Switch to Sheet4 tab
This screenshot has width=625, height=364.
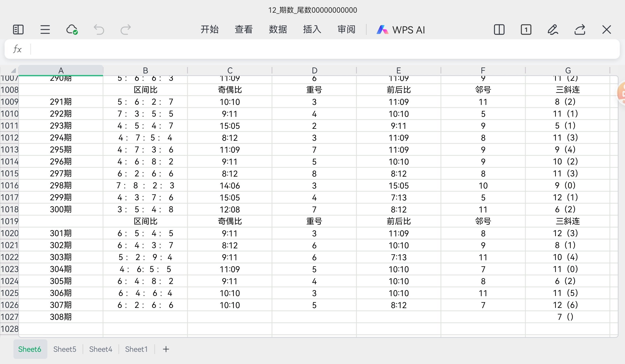tap(101, 349)
